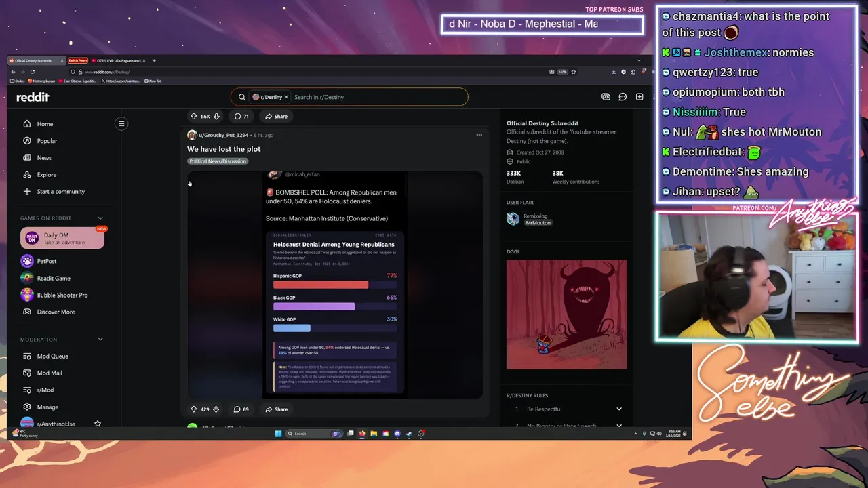Open post title We have lost the plot

tap(224, 149)
